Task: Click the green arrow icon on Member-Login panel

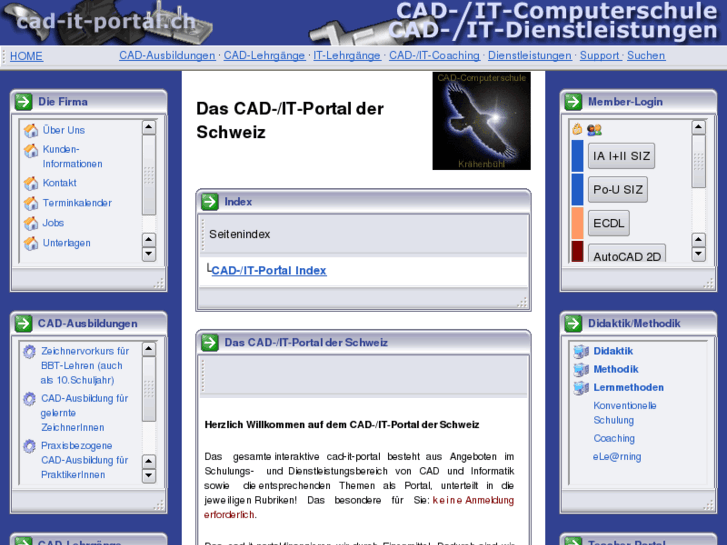Action: (x=573, y=102)
